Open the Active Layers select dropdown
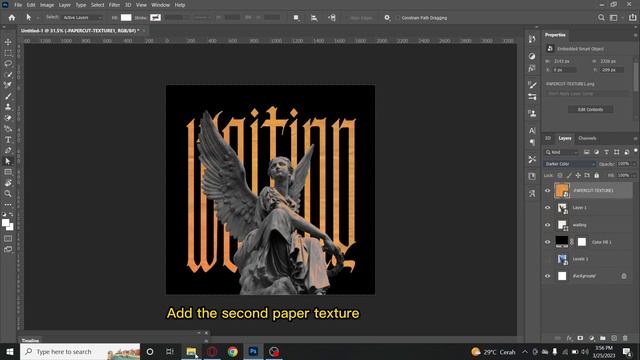640x360 pixels. (82, 18)
